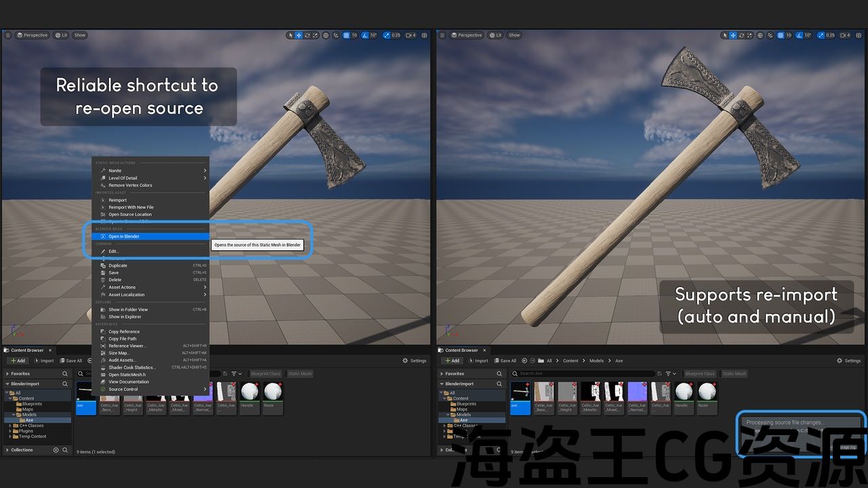Image resolution: width=868 pixels, height=488 pixels.
Task: Select the rotate tool in left viewport
Action: (x=307, y=35)
